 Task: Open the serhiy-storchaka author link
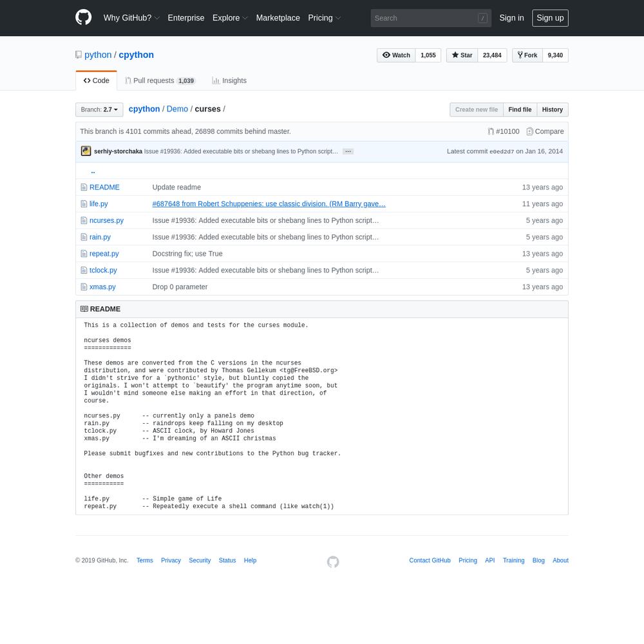pyautogui.click(x=118, y=151)
